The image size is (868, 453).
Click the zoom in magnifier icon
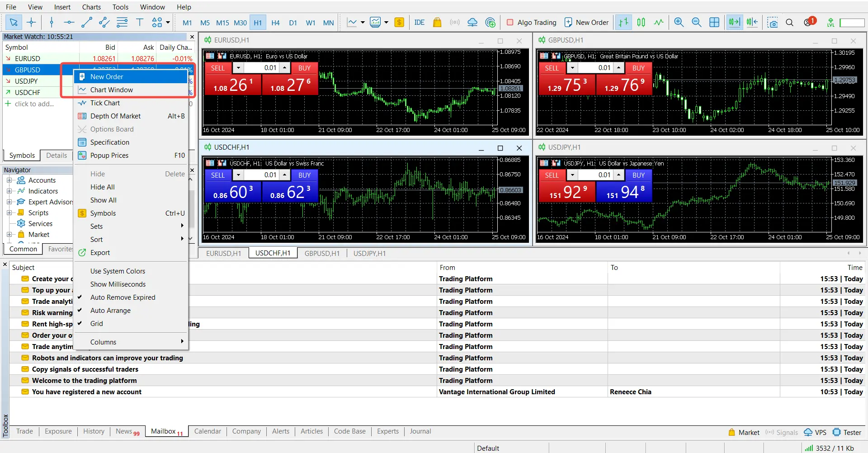pyautogui.click(x=679, y=22)
